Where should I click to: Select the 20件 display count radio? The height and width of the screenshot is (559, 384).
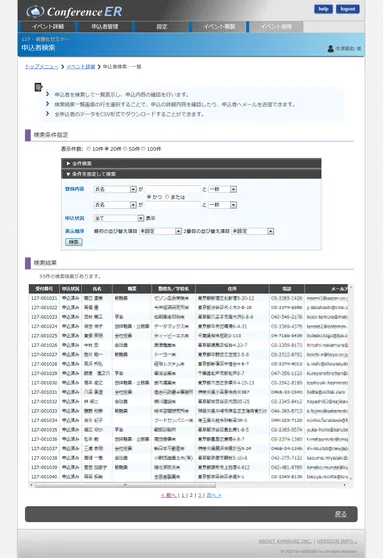coord(107,149)
